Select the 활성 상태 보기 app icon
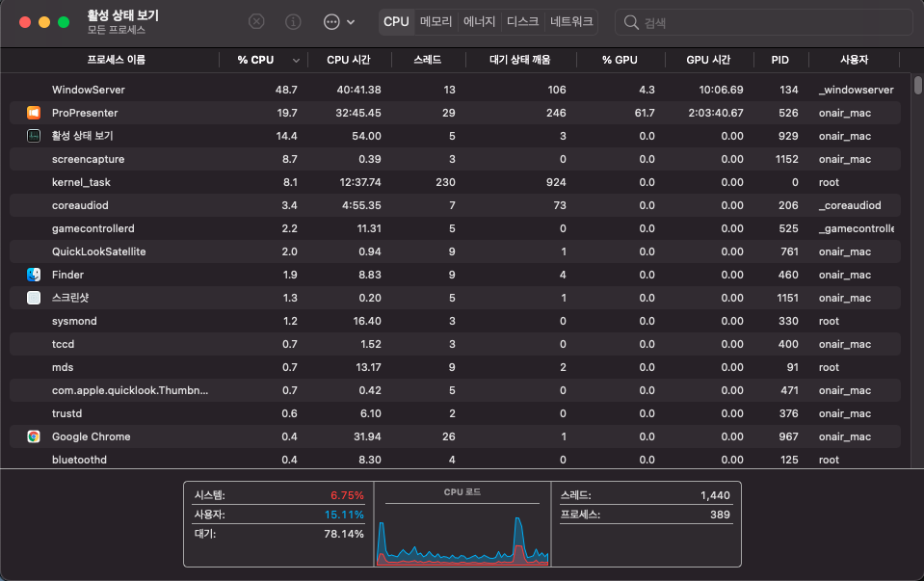Image resolution: width=924 pixels, height=581 pixels. pyautogui.click(x=34, y=136)
